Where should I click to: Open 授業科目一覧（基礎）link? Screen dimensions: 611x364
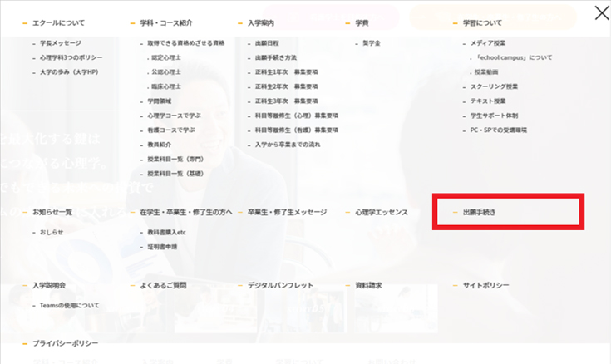[175, 174]
